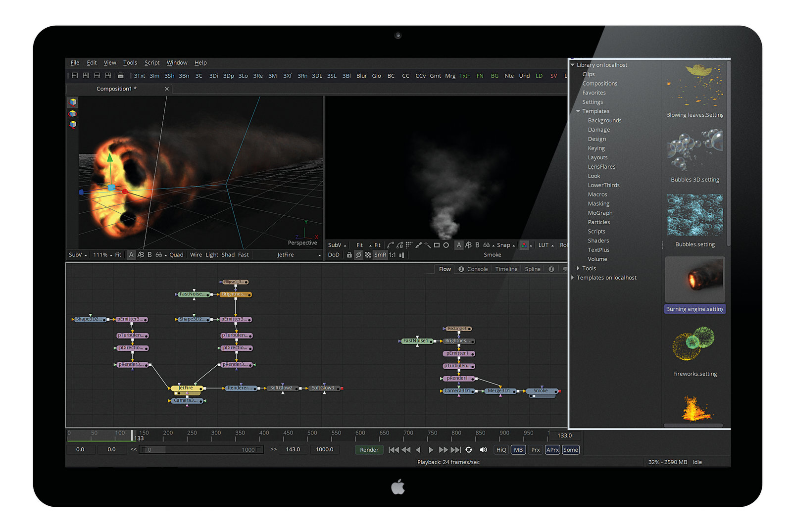Select the Fireworks.setting thumbnail
This screenshot has height=532, width=792.
tap(694, 344)
